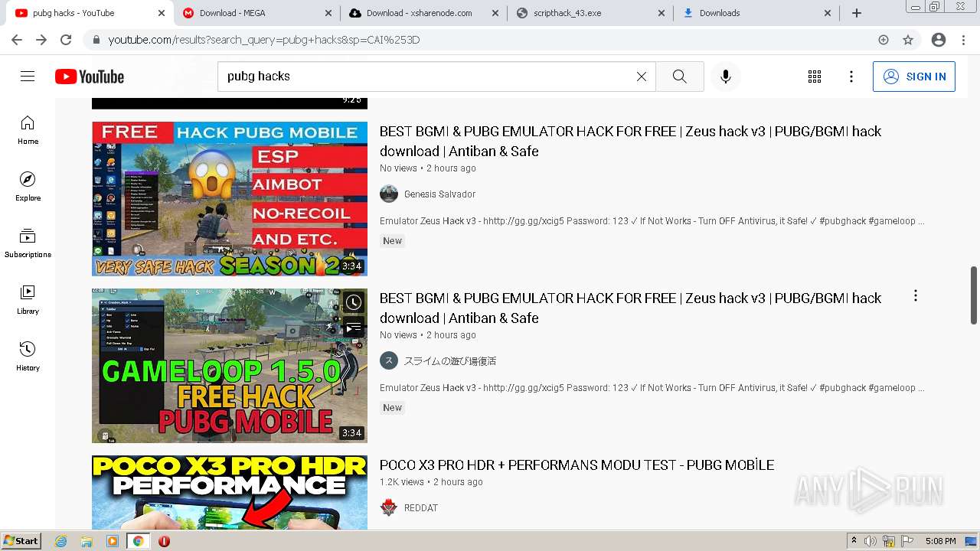The image size is (980, 551).
Task: Click the YouTube logo
Action: [90, 77]
